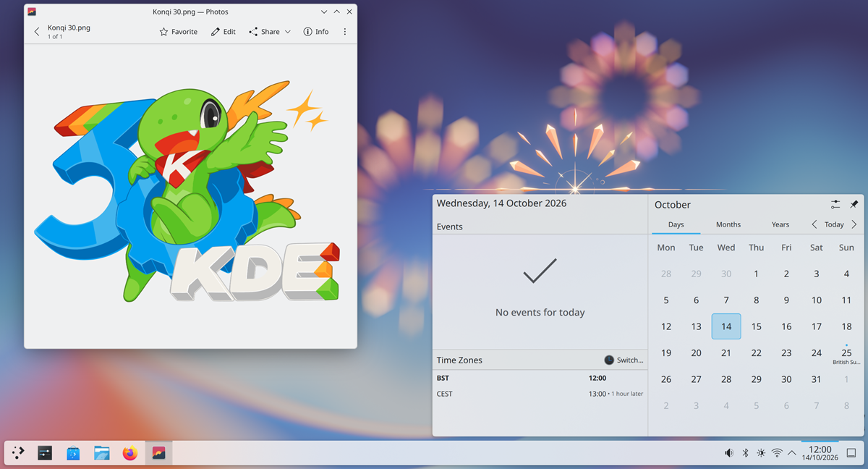Click the October month heading
The height and width of the screenshot is (469, 868).
tap(673, 205)
